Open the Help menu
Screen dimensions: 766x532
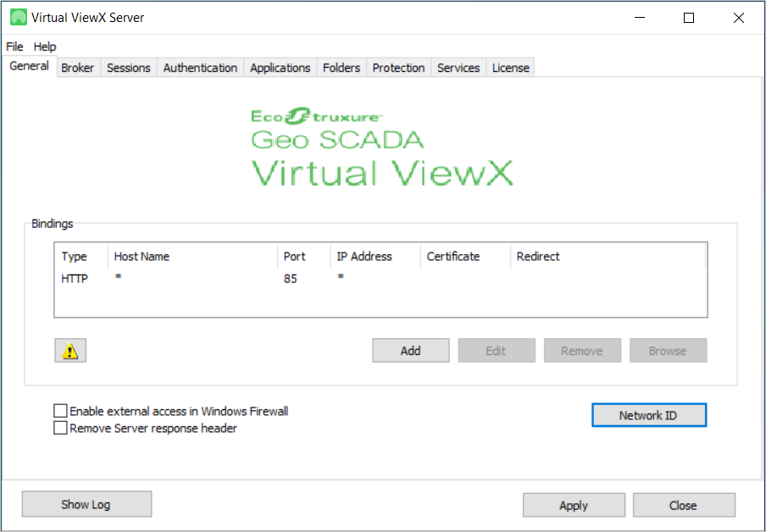(x=45, y=47)
